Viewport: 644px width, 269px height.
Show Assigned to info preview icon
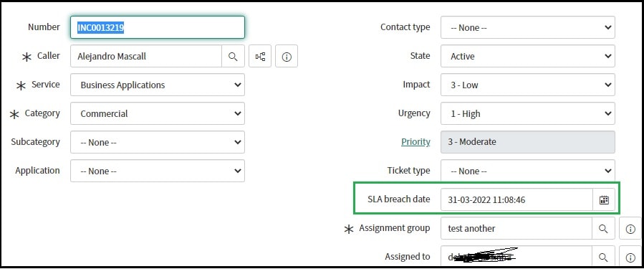point(630,257)
